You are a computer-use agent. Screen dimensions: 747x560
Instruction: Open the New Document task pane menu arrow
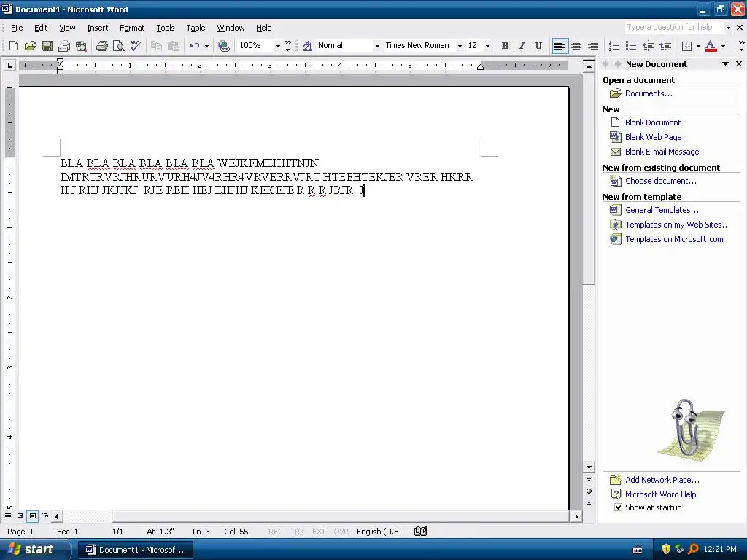point(726,64)
